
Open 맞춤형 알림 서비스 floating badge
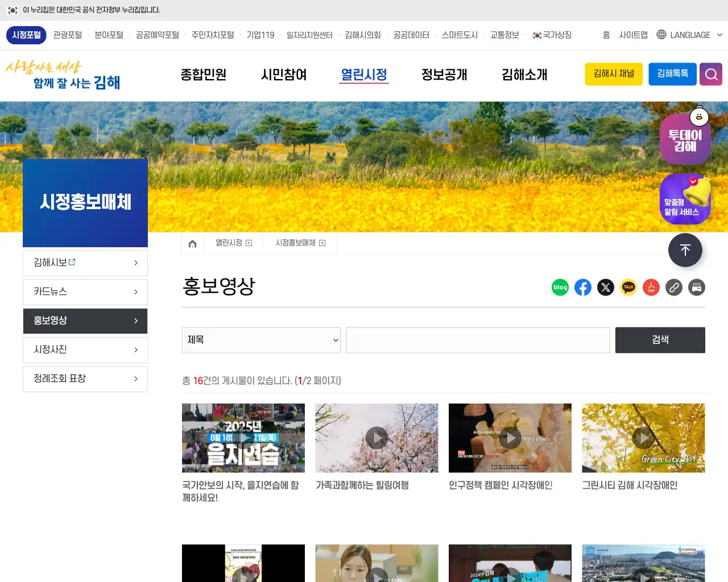(x=685, y=199)
